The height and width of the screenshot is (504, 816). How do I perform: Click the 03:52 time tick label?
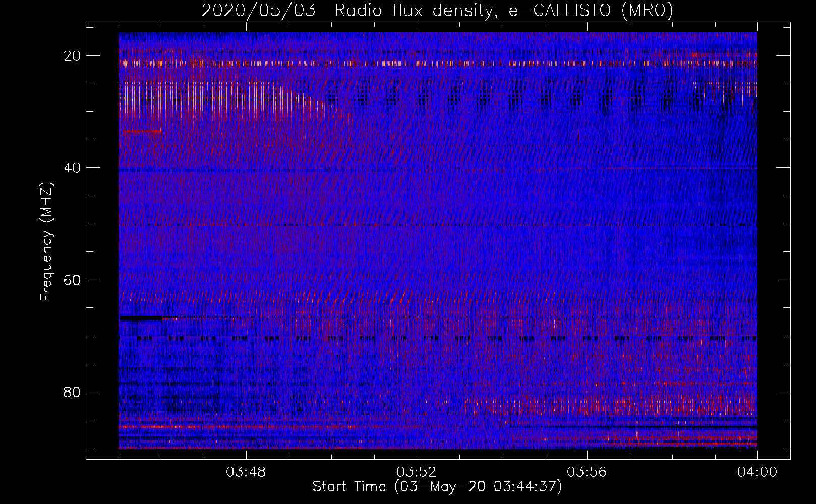tap(417, 472)
